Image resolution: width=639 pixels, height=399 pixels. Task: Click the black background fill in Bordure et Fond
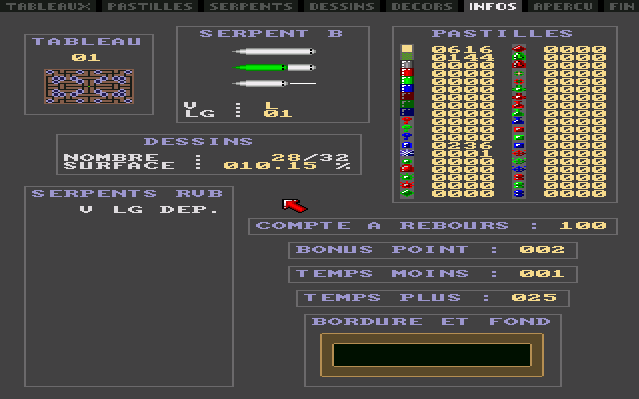click(432, 355)
